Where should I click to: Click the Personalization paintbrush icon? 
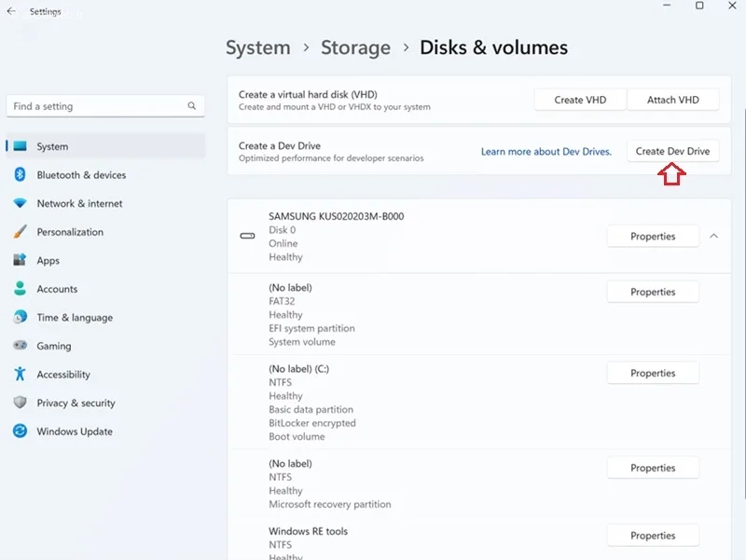(x=20, y=231)
